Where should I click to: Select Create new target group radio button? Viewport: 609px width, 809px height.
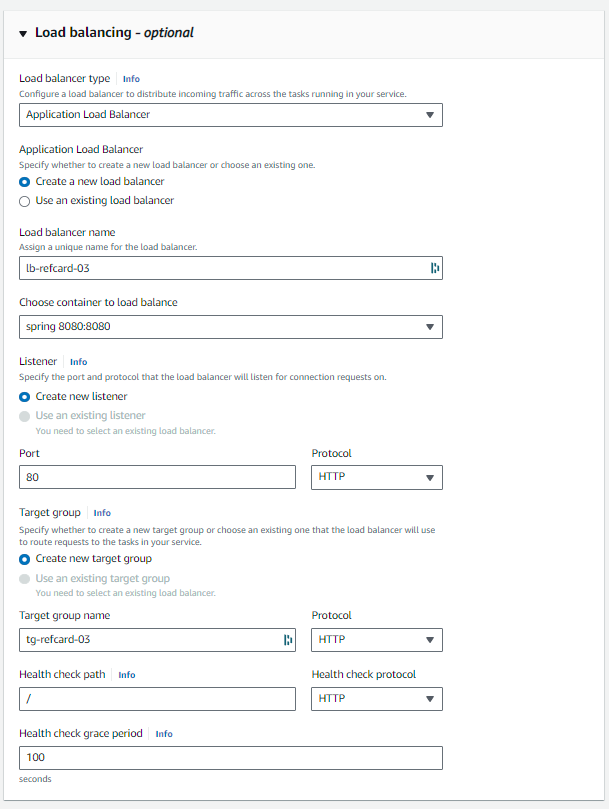click(x=25, y=559)
